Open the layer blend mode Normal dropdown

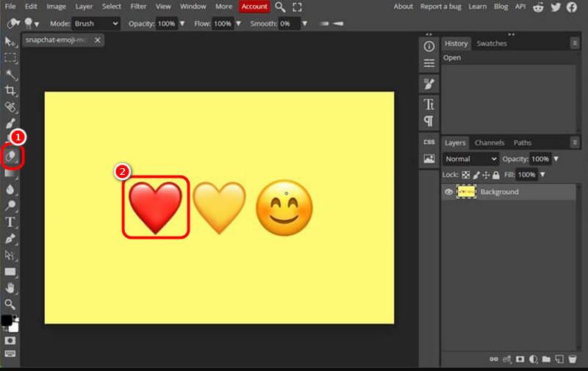click(470, 159)
